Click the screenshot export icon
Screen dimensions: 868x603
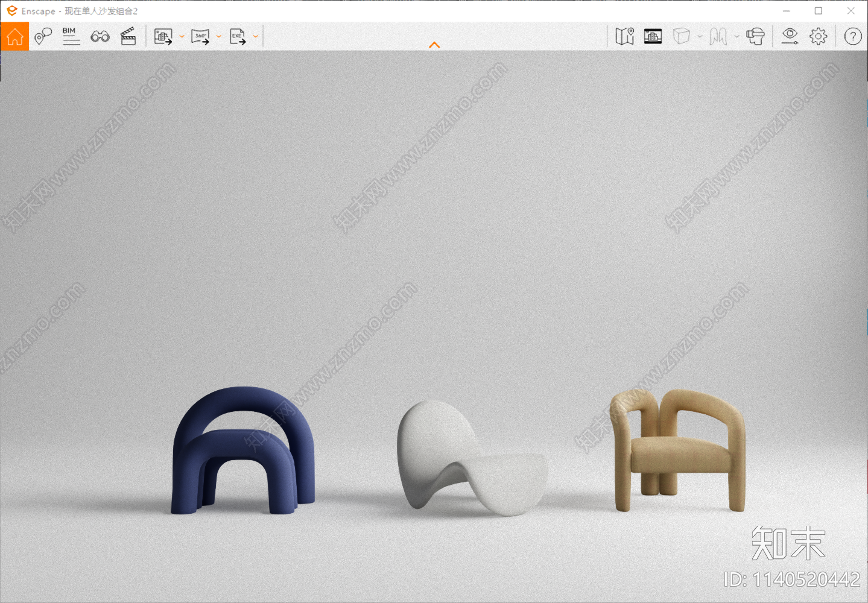[x=163, y=36]
